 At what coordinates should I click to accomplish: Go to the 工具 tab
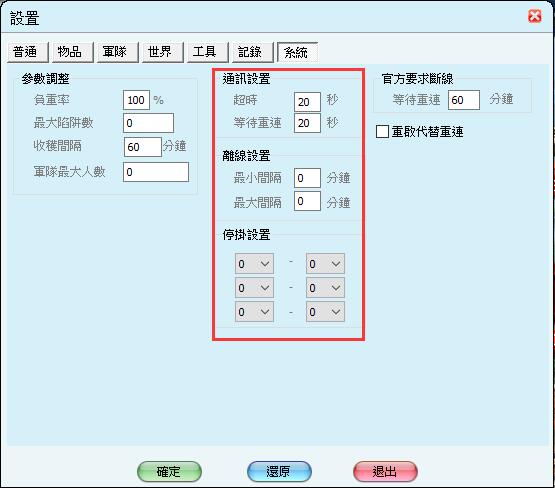click(207, 52)
